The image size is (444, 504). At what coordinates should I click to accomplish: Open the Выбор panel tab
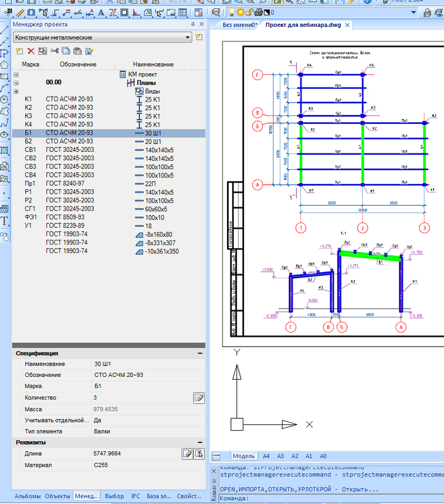click(x=114, y=496)
